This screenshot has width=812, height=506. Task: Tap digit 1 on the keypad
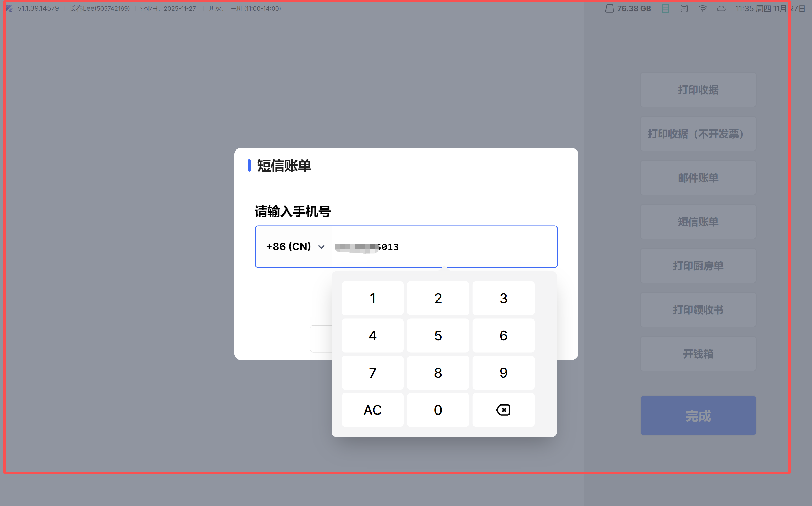[x=372, y=298]
